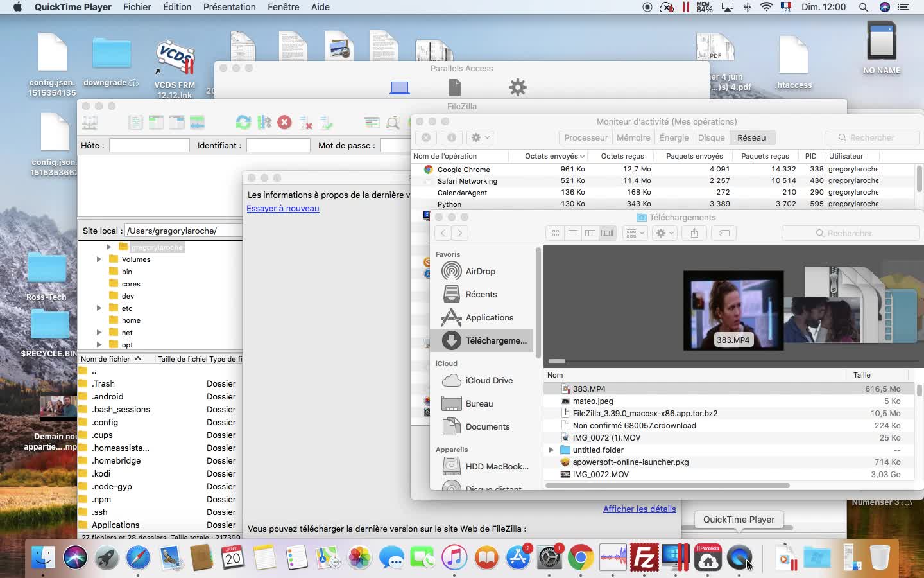Click the Site local path box
The image size is (924, 578).
(x=184, y=231)
